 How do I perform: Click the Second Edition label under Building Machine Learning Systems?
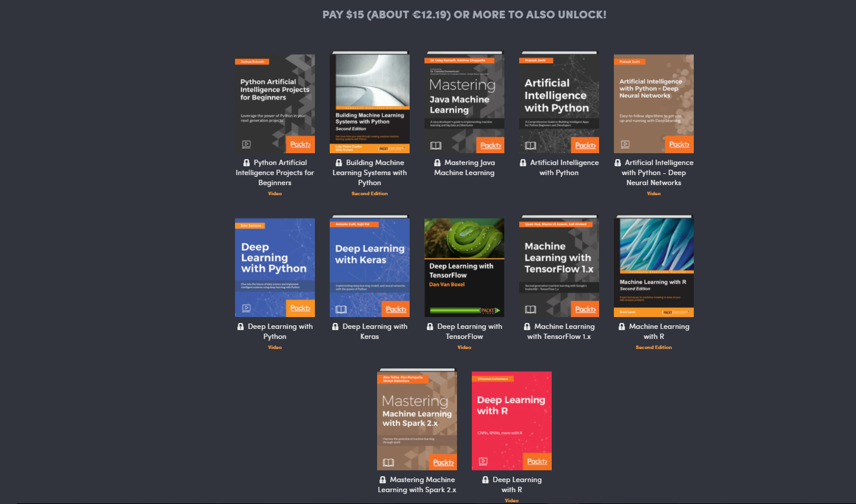click(x=369, y=193)
